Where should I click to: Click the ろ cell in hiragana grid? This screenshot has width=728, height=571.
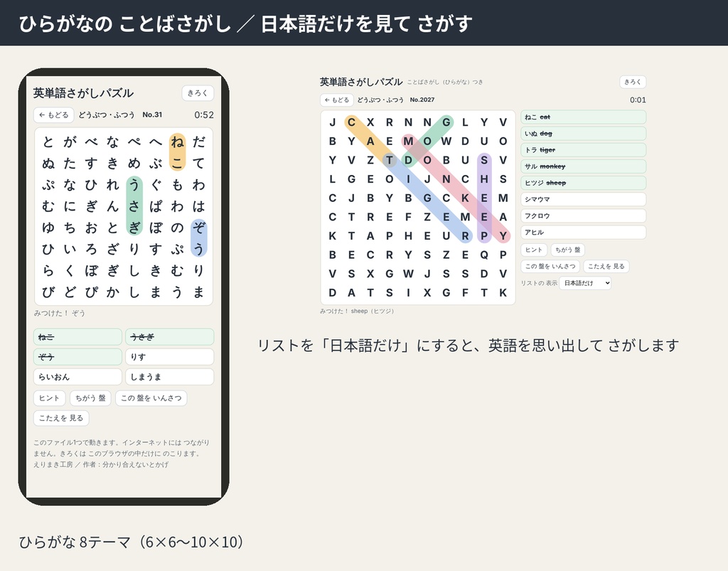91,250
